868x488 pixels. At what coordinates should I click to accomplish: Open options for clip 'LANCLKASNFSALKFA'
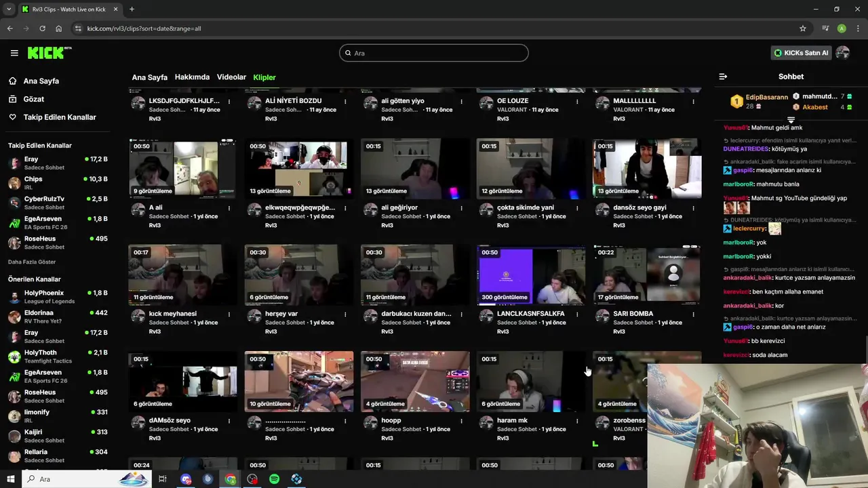click(x=577, y=314)
